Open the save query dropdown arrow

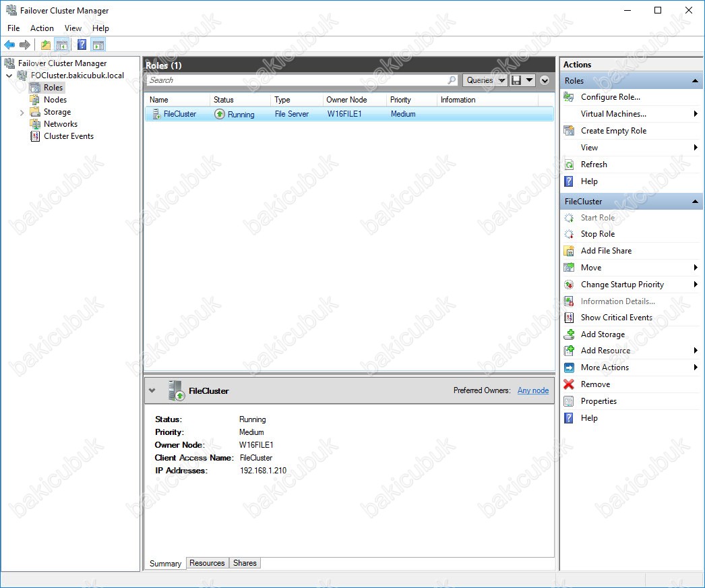[529, 80]
